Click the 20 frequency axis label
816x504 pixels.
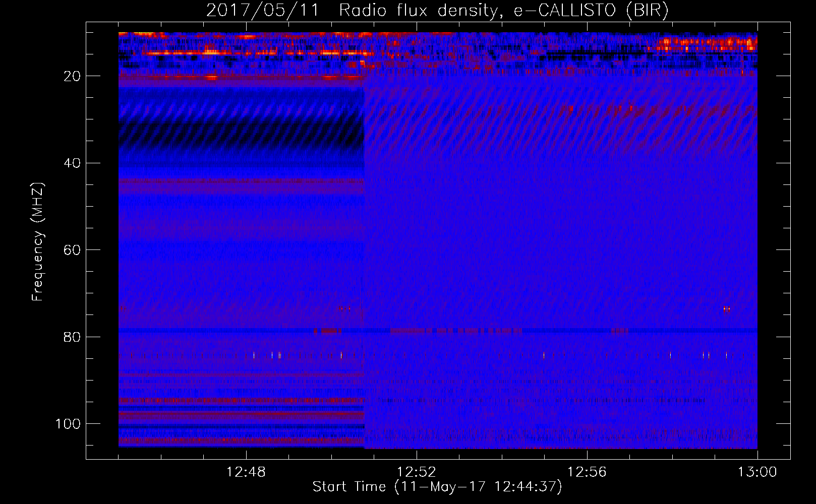point(72,76)
